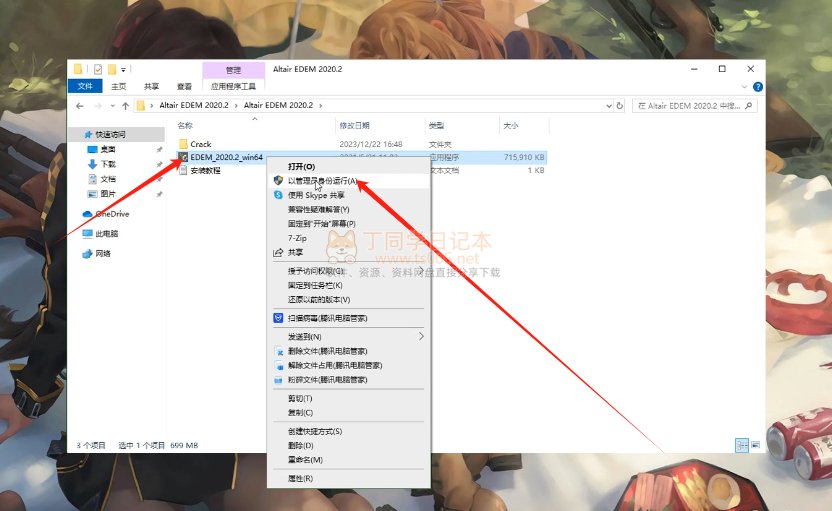832x511 pixels.
Task: Click the search box for Altair EDEM 2020.2
Action: tap(694, 106)
